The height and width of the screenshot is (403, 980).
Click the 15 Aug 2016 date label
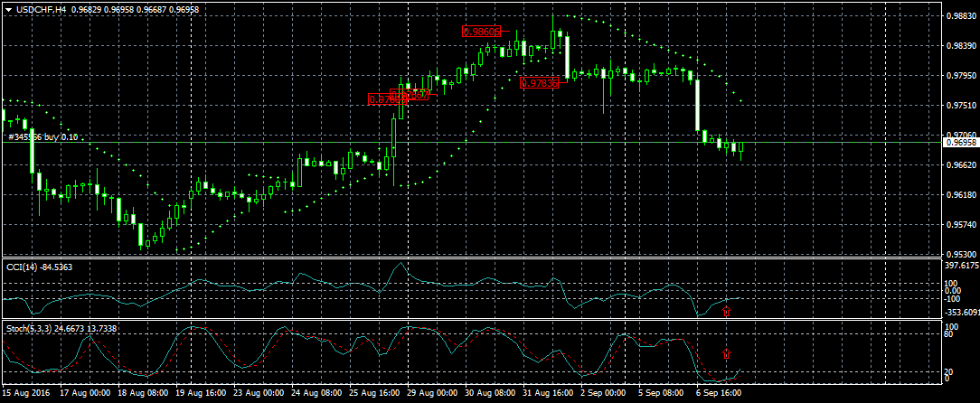pyautogui.click(x=25, y=394)
